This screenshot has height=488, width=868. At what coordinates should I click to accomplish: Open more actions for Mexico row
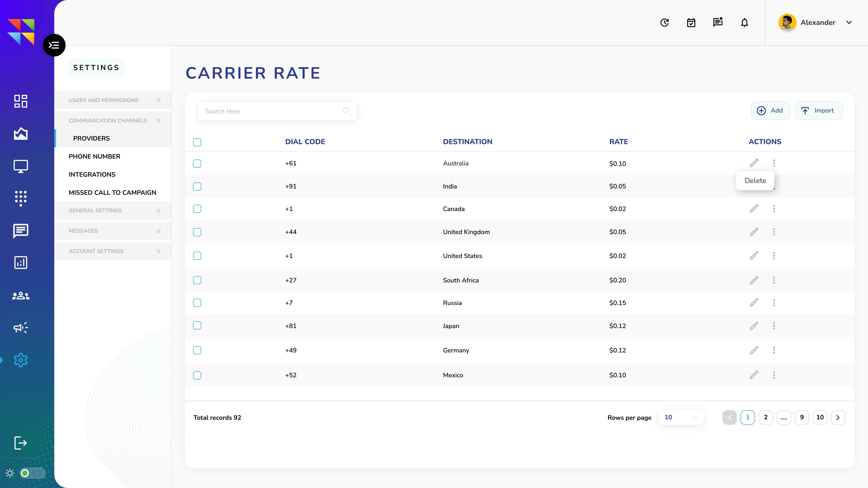774,375
